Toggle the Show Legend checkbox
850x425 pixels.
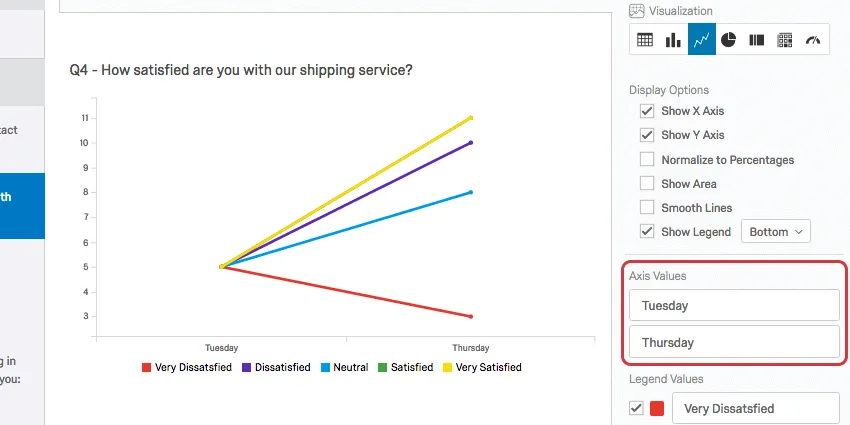click(647, 232)
